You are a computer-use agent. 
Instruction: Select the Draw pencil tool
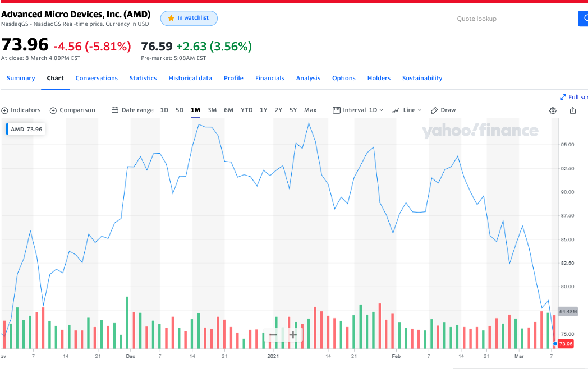tap(443, 110)
